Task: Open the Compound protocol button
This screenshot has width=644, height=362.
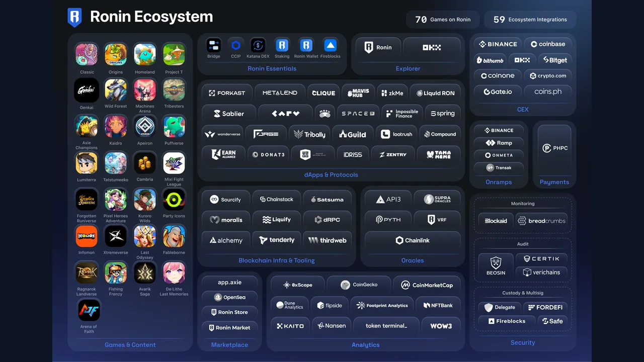Action: pos(440,134)
